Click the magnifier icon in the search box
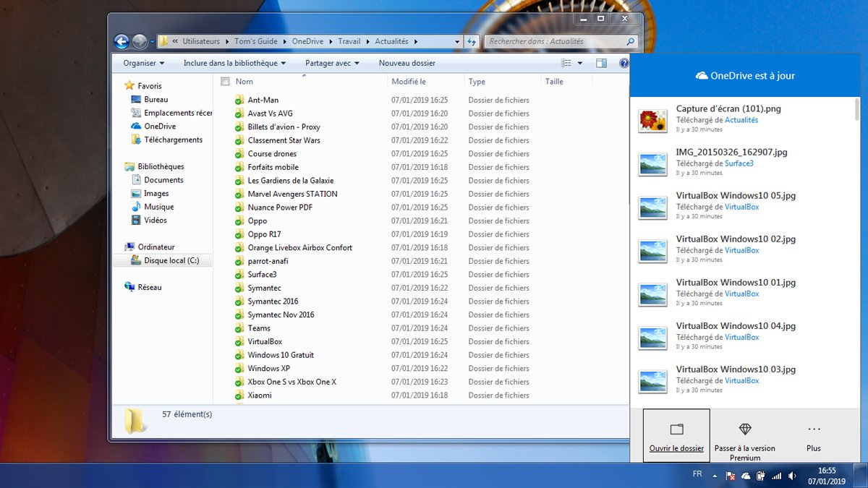 click(x=631, y=42)
